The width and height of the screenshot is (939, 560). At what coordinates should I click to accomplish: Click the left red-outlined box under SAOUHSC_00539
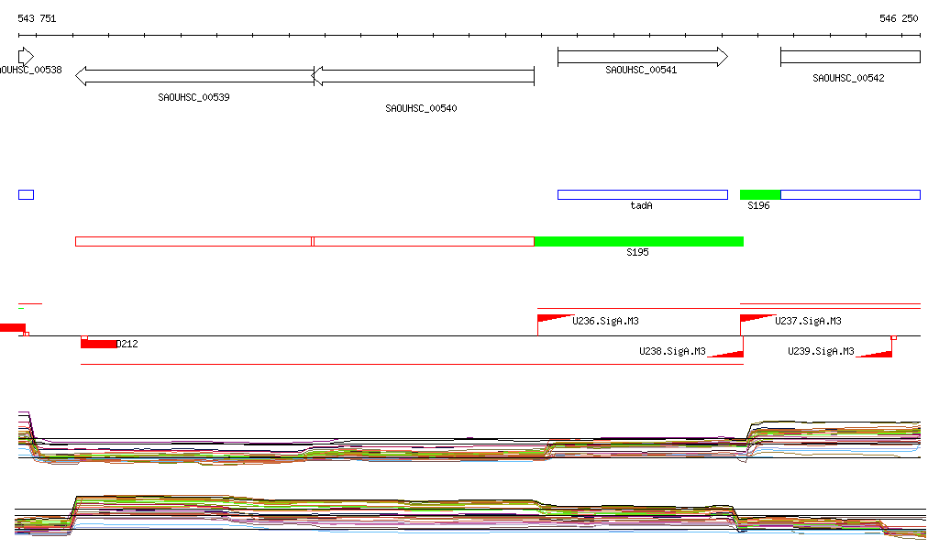(193, 241)
